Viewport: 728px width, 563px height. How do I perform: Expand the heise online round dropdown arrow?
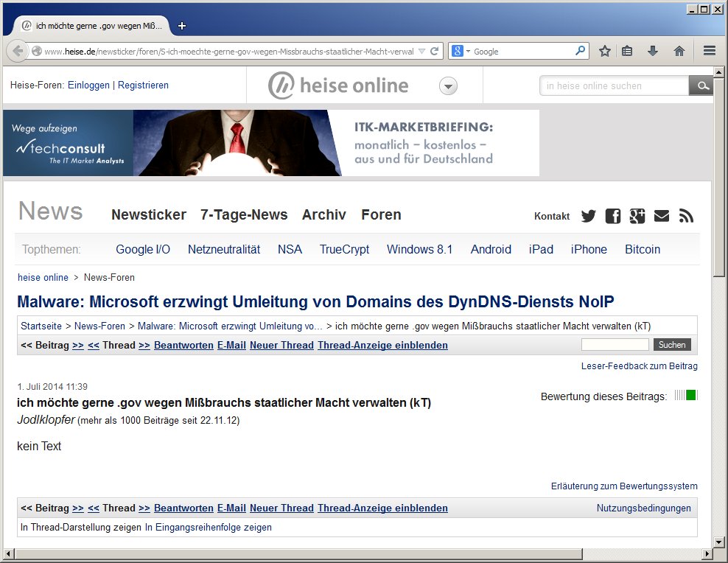(x=448, y=86)
